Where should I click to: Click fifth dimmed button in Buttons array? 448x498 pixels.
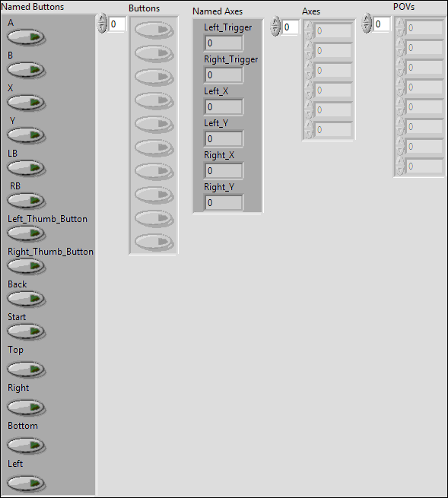(x=154, y=124)
